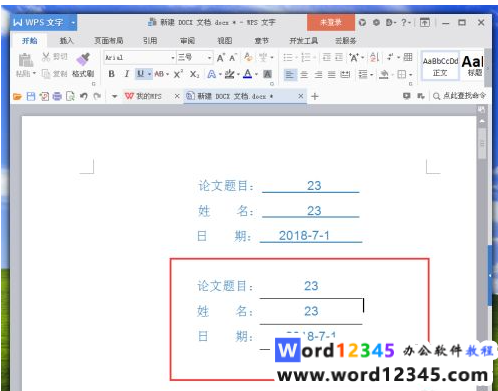Expand the WPS 文字 application menu arrow
Viewport: 498px width, 391px height.
(73, 23)
